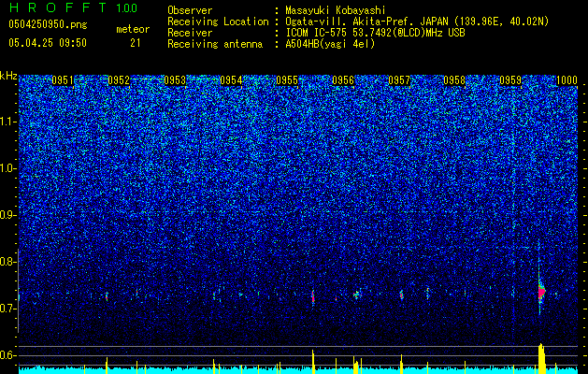
Task: Click the kHz axis unit label
Action: coord(8,76)
